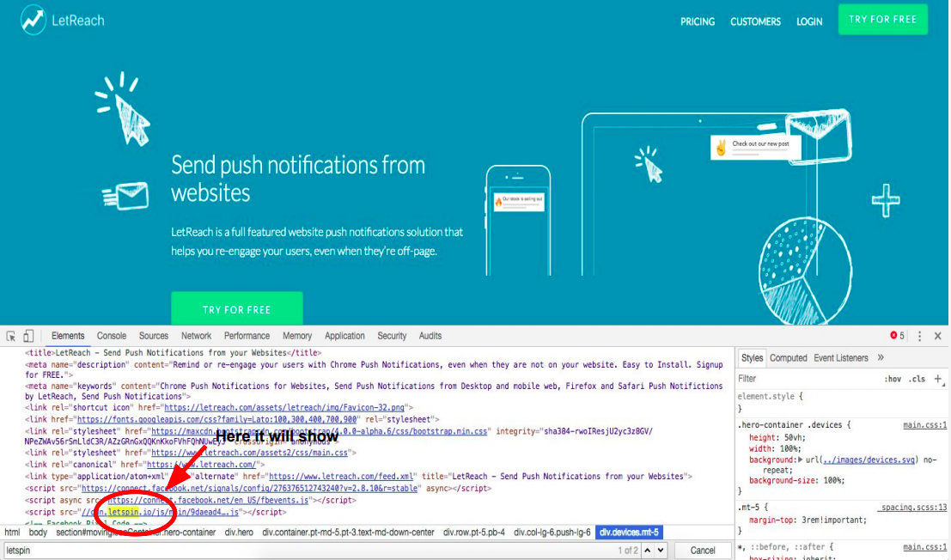Select the body breadcrumb
Viewport: 951px width, 560px height.
[38, 533]
